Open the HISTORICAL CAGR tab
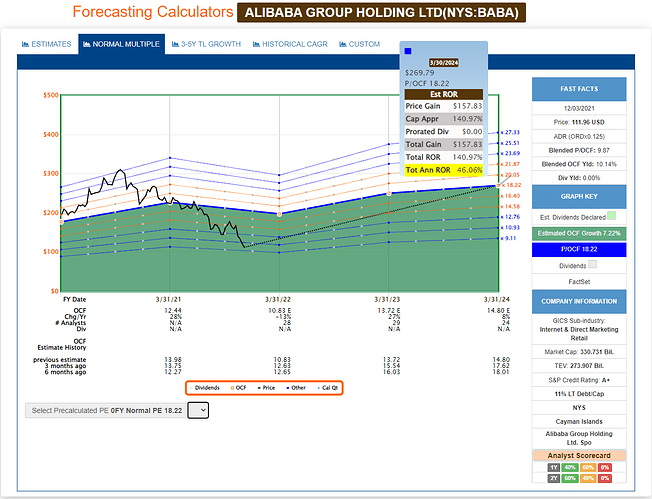 click(290, 44)
